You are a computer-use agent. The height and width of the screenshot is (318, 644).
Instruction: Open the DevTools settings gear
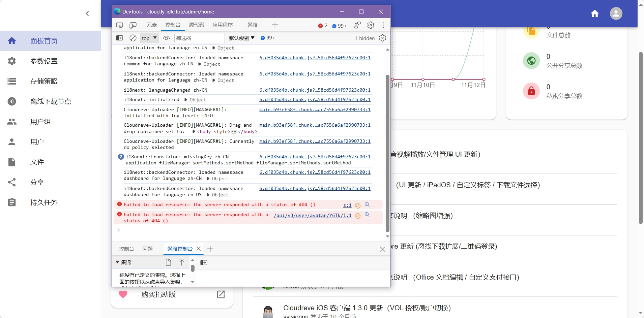[371, 25]
